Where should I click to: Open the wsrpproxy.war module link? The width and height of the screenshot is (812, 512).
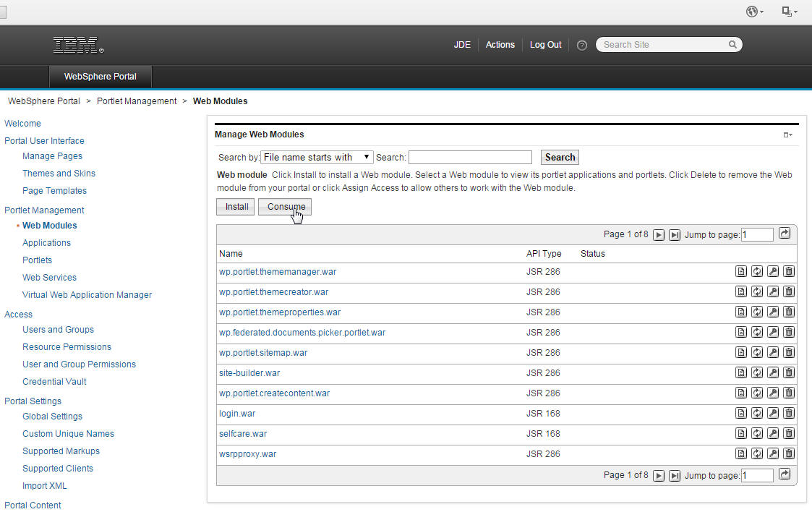point(247,454)
